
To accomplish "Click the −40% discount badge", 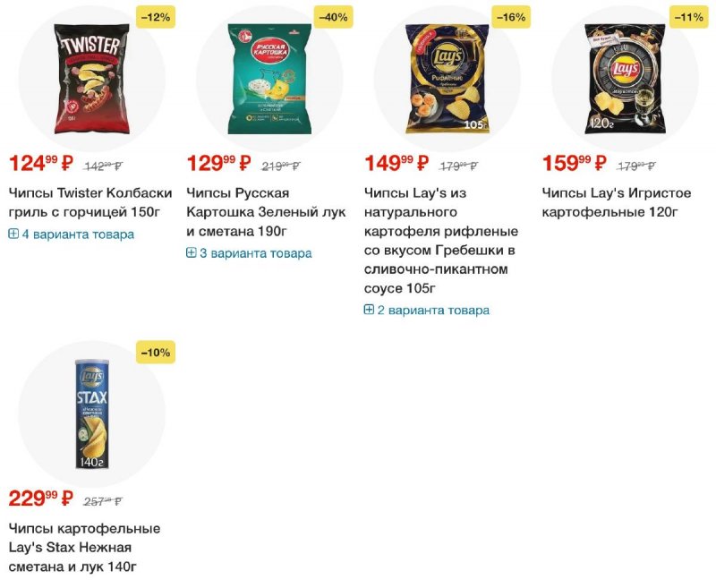I will [333, 17].
